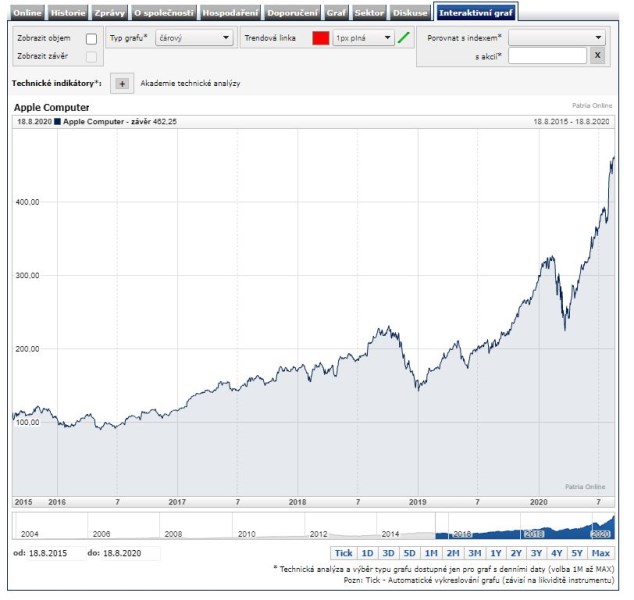The height and width of the screenshot is (600, 634).
Task: Open Akademie technické analýzy link
Action: coord(190,84)
